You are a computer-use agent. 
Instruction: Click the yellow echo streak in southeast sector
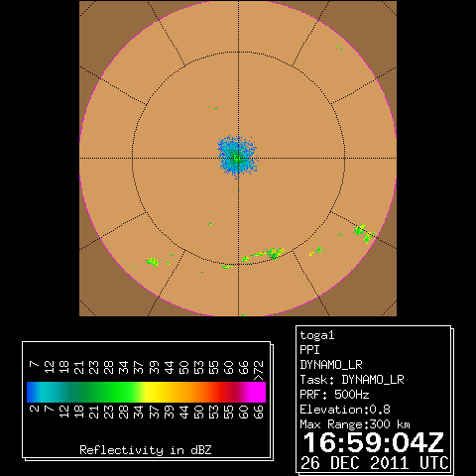[x=317, y=251]
